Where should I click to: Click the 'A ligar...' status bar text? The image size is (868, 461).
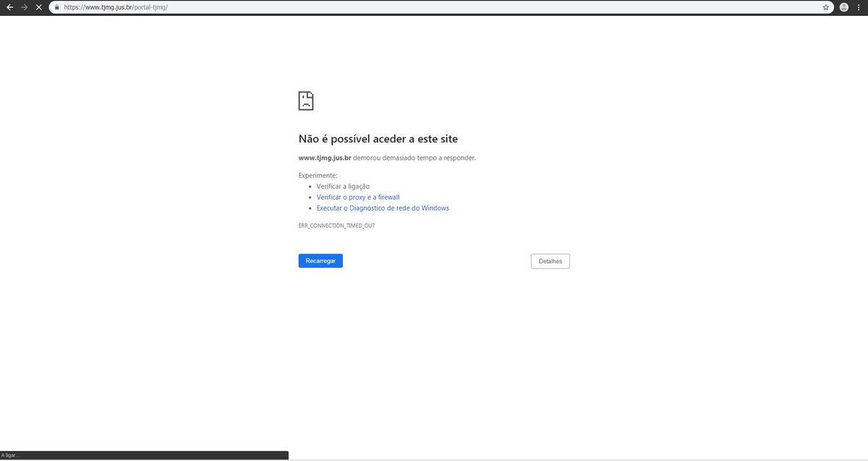tap(12, 456)
